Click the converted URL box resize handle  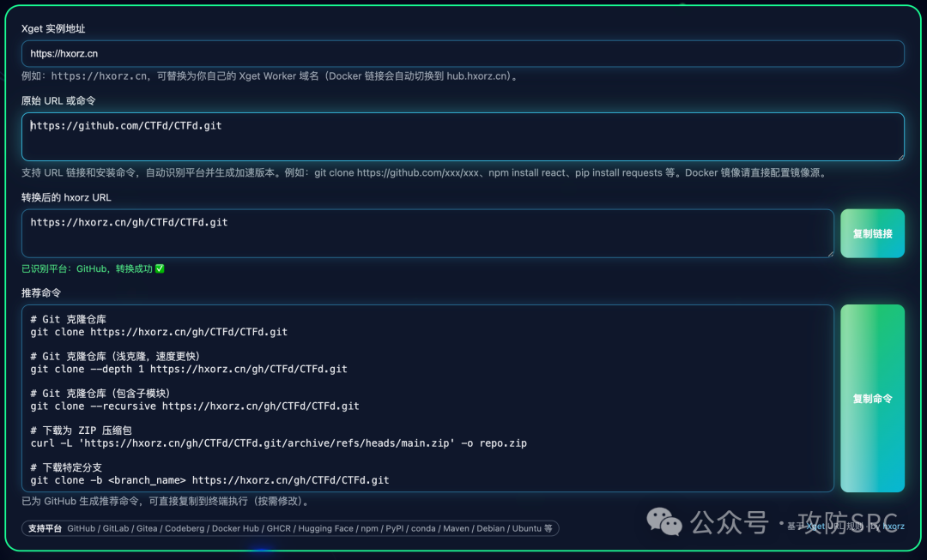pyautogui.click(x=828, y=252)
